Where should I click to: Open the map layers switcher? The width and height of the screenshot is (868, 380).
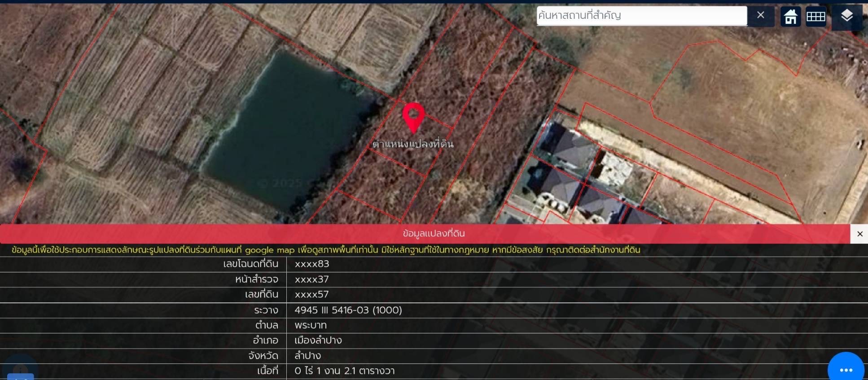(846, 16)
